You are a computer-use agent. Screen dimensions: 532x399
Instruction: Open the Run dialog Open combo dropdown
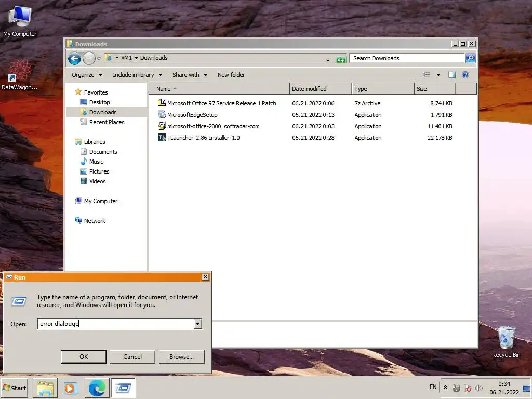point(198,324)
